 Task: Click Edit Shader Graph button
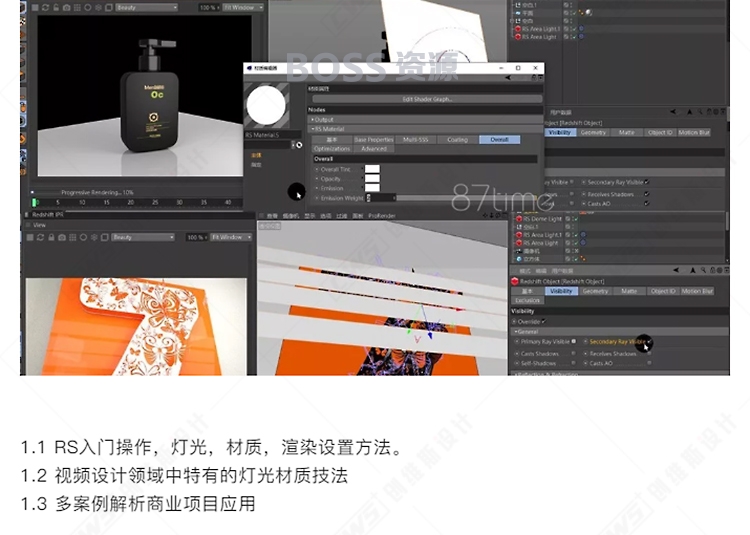[x=427, y=99]
